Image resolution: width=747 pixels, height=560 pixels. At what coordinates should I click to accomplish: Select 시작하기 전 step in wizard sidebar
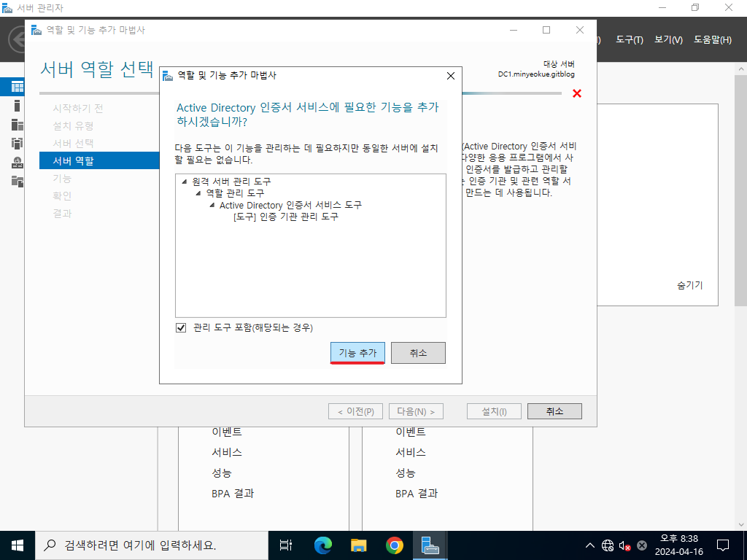78,108
